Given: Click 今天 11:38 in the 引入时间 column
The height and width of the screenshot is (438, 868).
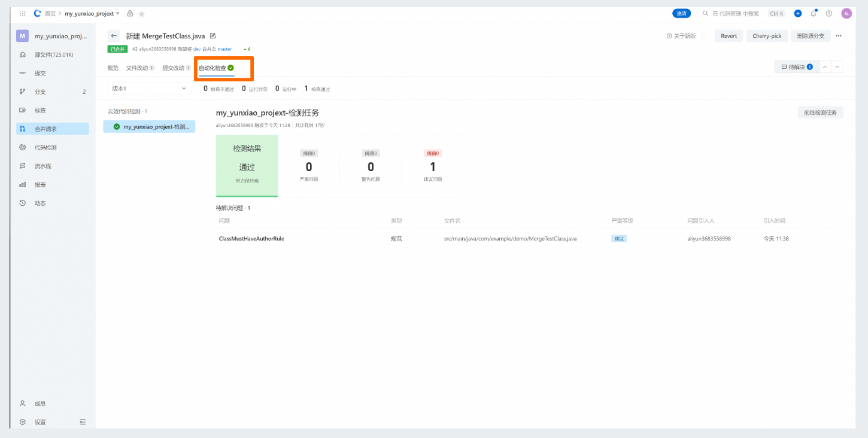Looking at the screenshot, I should 776,238.
